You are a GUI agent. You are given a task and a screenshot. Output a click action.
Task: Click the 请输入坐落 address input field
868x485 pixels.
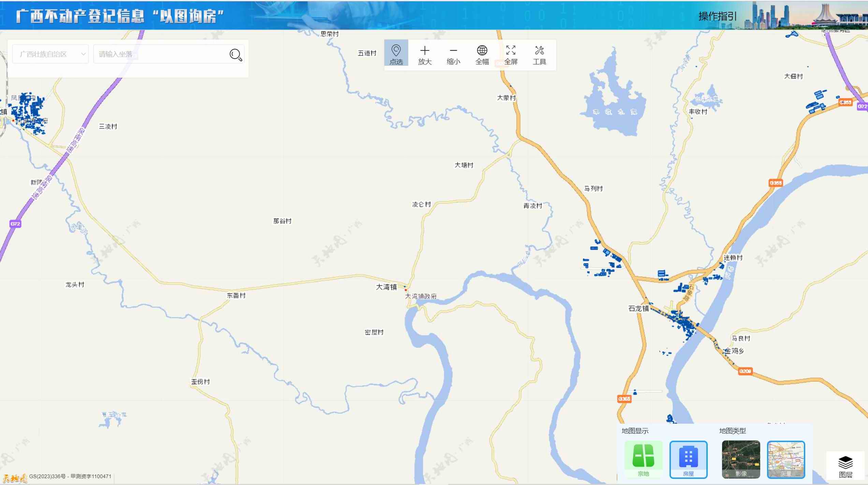[x=160, y=54]
